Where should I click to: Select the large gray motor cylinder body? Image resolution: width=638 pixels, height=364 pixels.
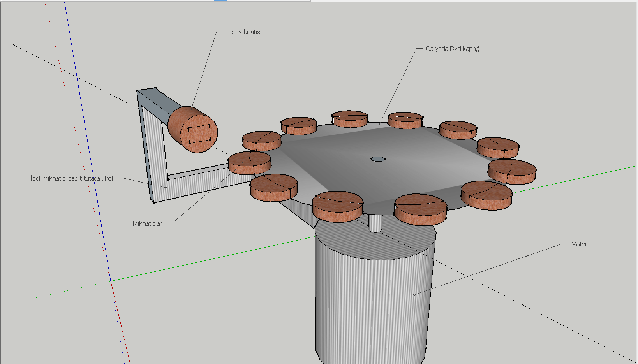tap(375, 292)
